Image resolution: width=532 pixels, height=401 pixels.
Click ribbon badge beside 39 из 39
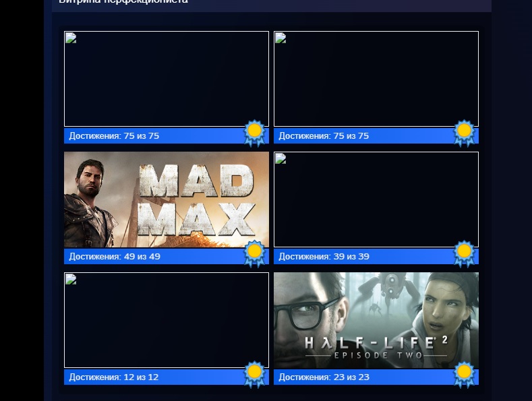click(464, 254)
